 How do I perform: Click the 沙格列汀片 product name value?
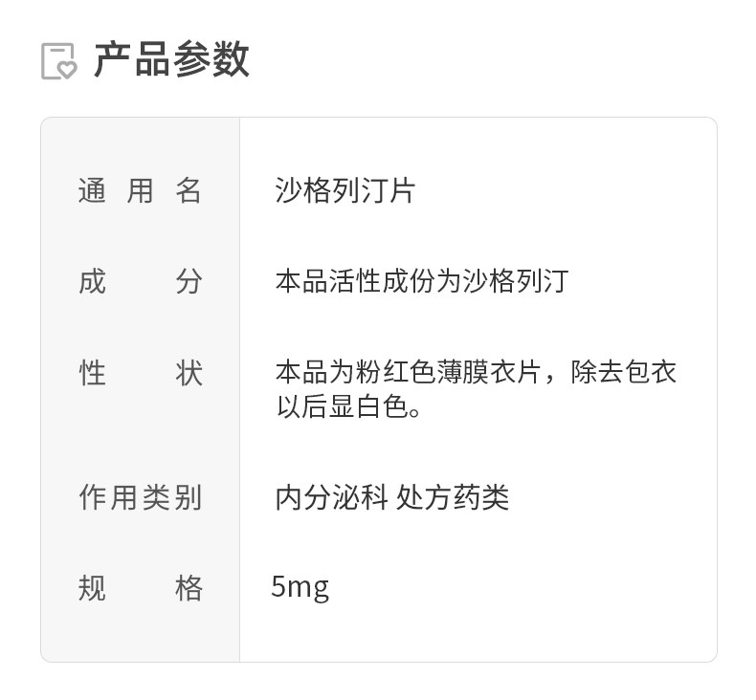click(345, 190)
